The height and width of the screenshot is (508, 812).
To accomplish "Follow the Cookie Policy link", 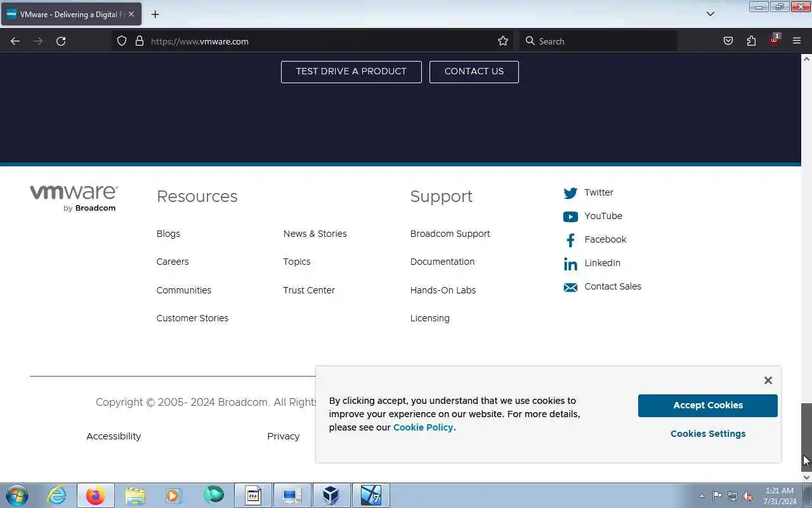I will (424, 427).
